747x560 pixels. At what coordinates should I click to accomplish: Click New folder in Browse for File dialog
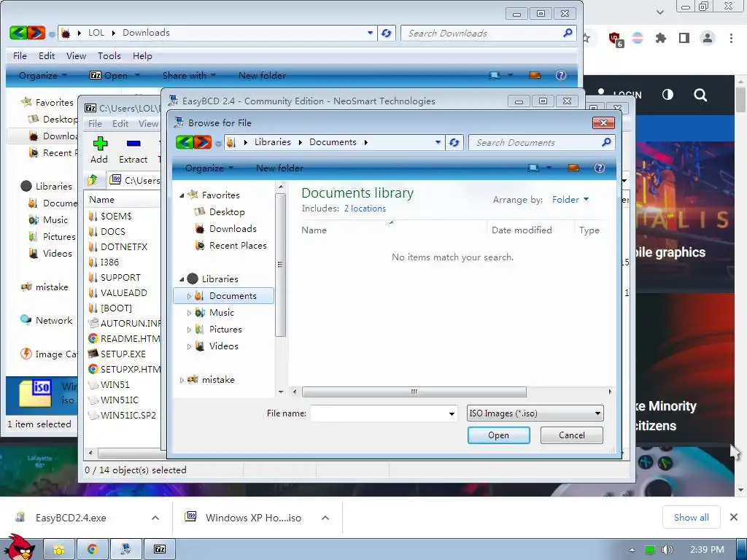pyautogui.click(x=279, y=168)
